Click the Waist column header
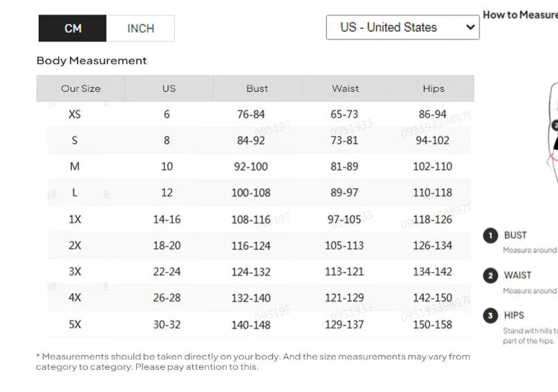The width and height of the screenshot is (558, 392). (x=345, y=88)
